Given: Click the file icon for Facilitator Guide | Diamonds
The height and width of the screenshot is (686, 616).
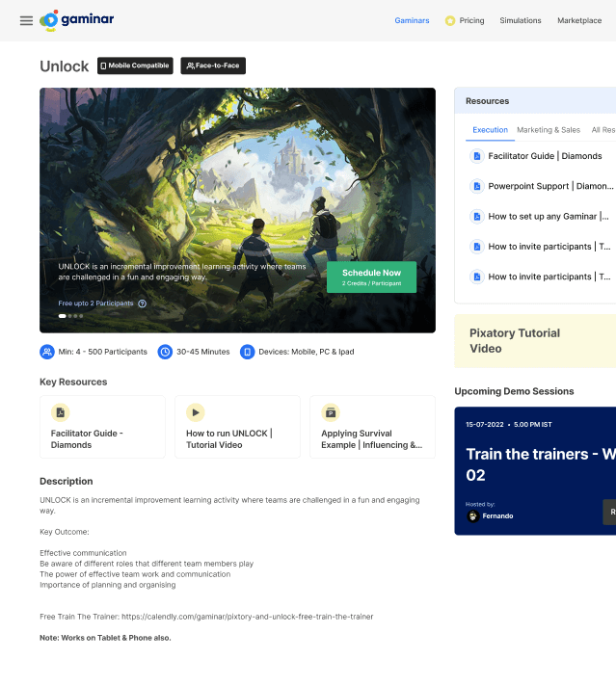Looking at the screenshot, I should [x=477, y=156].
